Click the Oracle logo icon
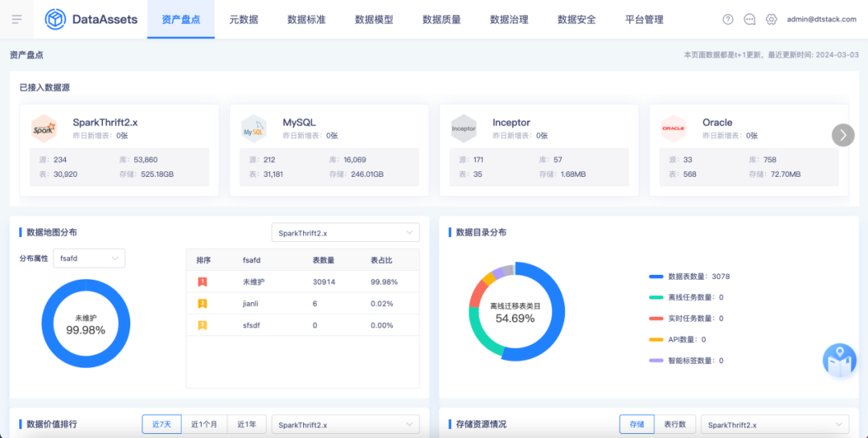This screenshot has width=868, height=438. click(674, 129)
